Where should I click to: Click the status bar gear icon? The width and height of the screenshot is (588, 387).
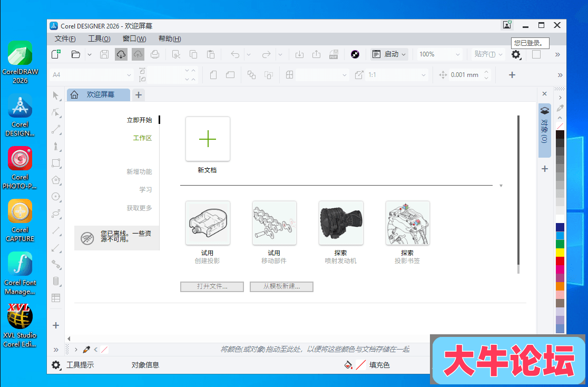click(x=56, y=365)
